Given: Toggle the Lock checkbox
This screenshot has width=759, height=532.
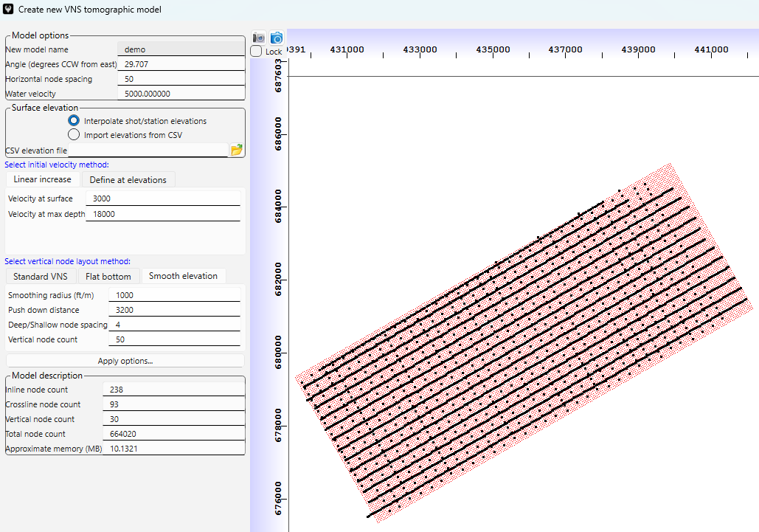Looking at the screenshot, I should coord(256,51).
